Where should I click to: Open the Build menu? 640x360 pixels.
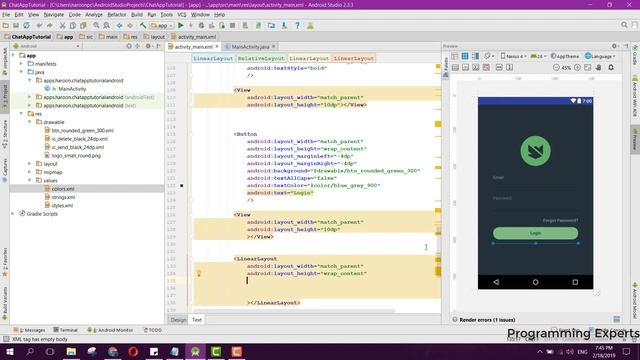click(x=137, y=15)
